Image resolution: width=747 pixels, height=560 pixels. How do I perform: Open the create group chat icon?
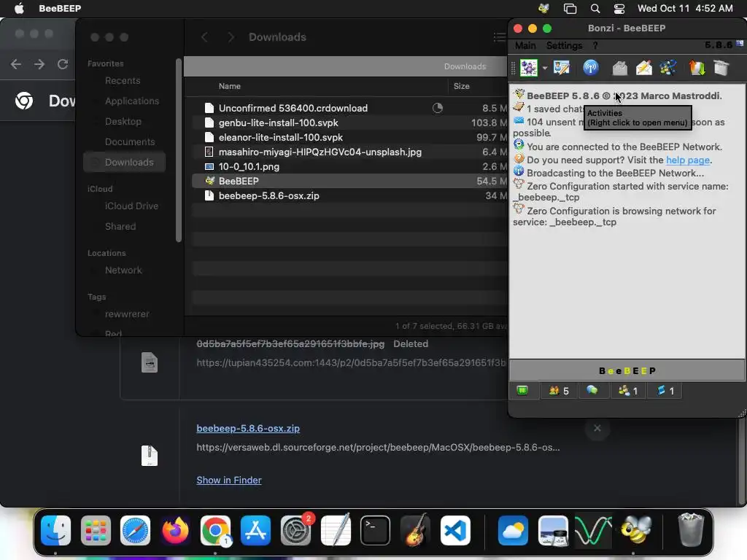[x=668, y=68]
